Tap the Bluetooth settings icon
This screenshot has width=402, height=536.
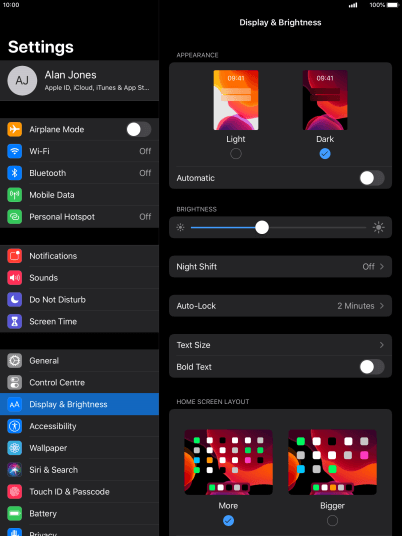14,173
